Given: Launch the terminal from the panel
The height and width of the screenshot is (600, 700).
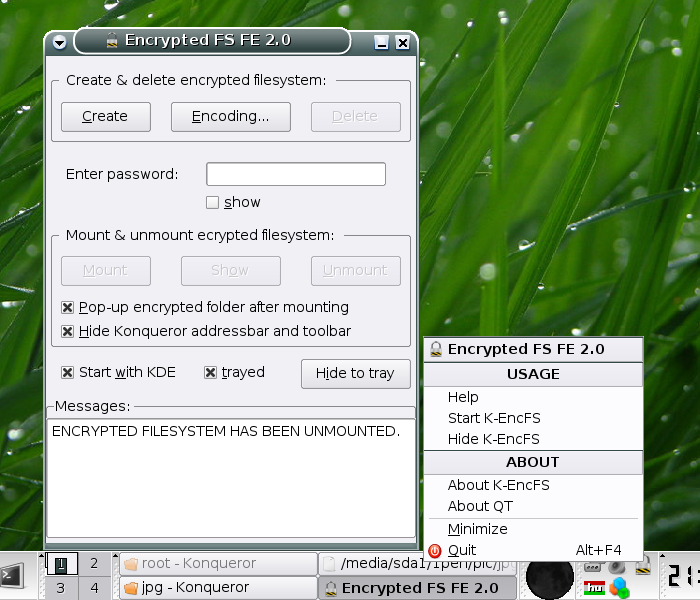Looking at the screenshot, I should [12, 576].
